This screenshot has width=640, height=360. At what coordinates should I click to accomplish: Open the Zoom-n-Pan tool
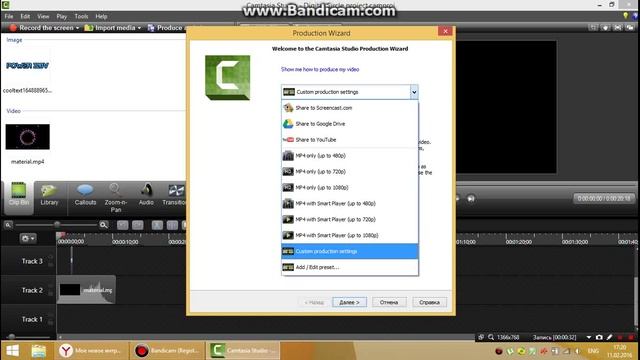pyautogui.click(x=116, y=198)
